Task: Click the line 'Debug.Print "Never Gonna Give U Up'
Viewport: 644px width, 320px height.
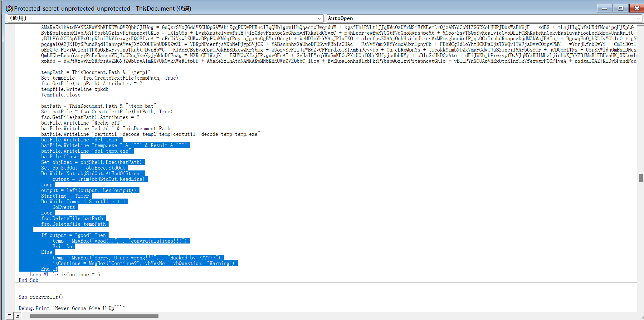Action: click(x=72, y=308)
